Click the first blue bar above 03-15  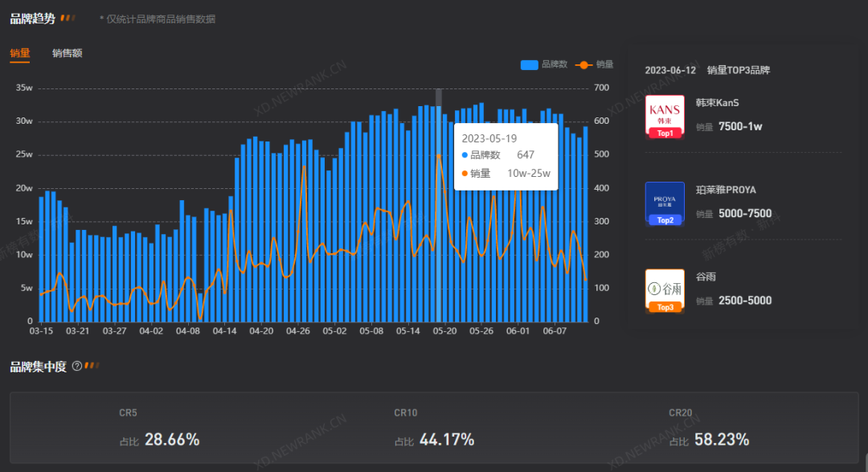(x=42, y=257)
